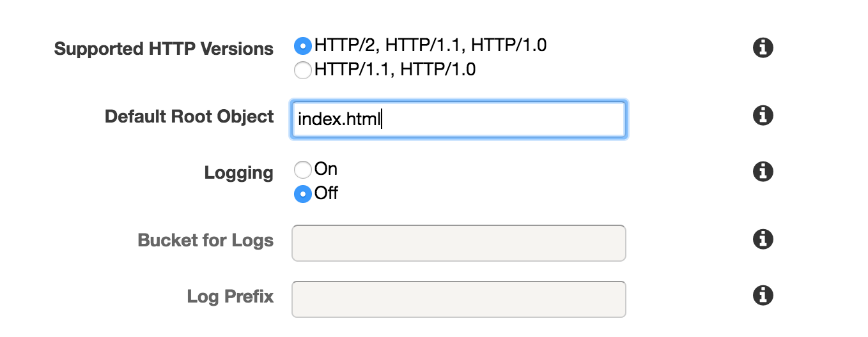View info icon beside Bucket for Logs
Screen dimensions: 868x337
763,239
